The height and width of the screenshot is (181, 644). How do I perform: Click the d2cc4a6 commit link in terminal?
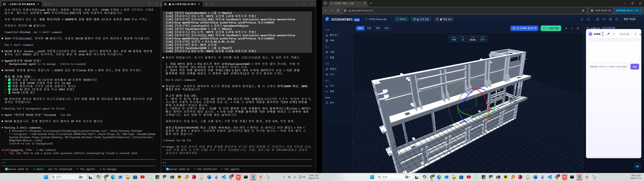[25, 39]
